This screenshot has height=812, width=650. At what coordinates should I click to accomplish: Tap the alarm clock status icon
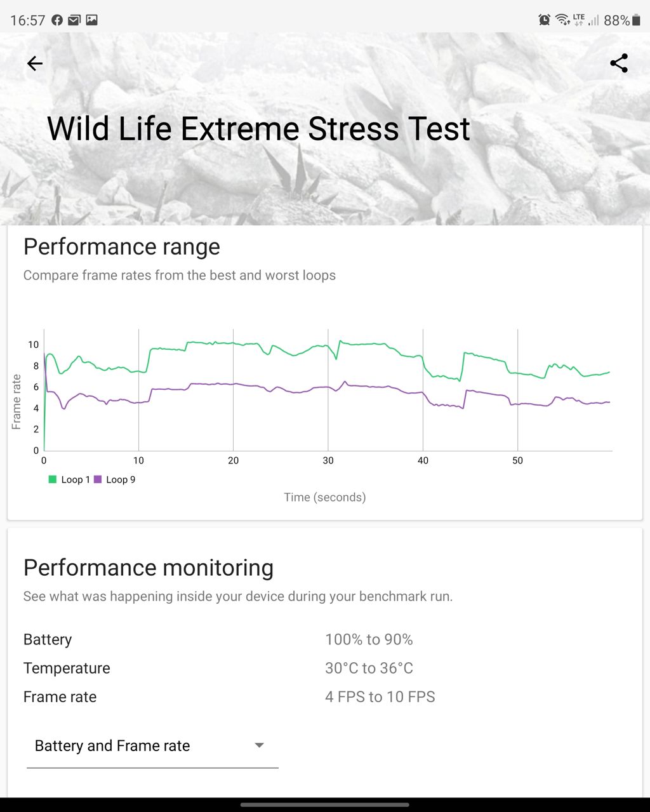coord(544,20)
